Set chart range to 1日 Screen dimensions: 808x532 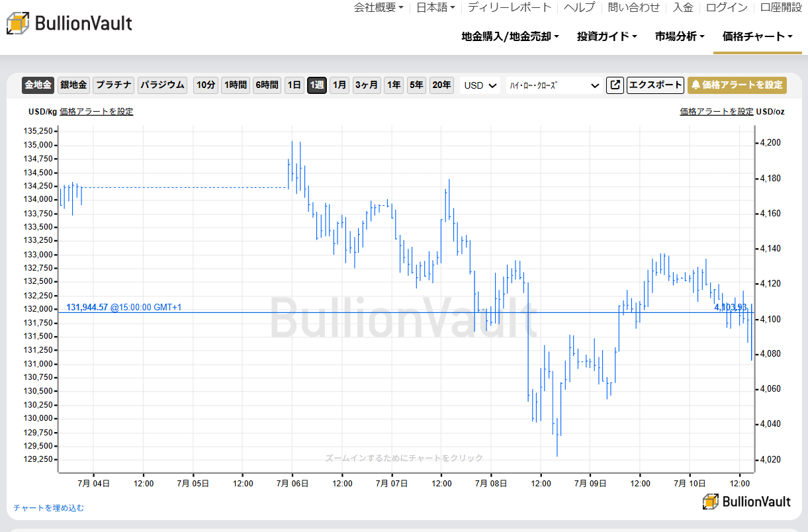click(294, 85)
